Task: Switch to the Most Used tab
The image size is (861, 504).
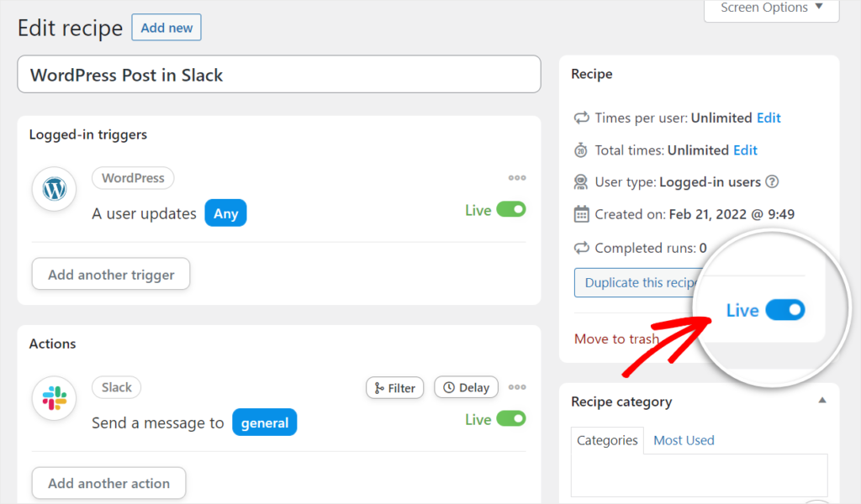Action: coord(684,440)
